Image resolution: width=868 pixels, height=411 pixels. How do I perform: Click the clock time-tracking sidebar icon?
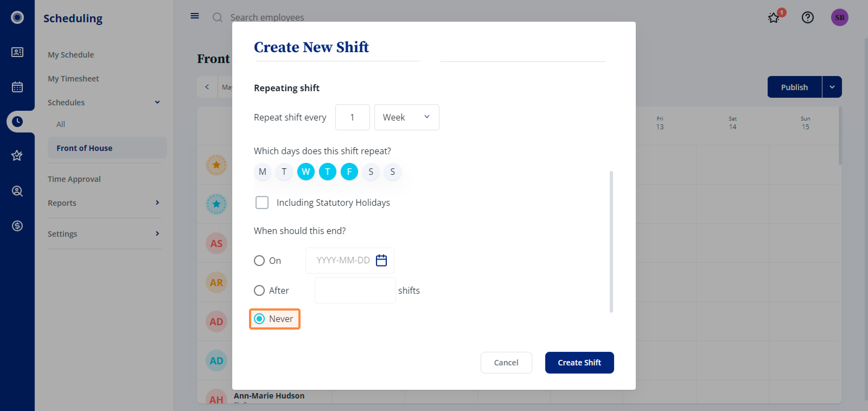(x=17, y=121)
